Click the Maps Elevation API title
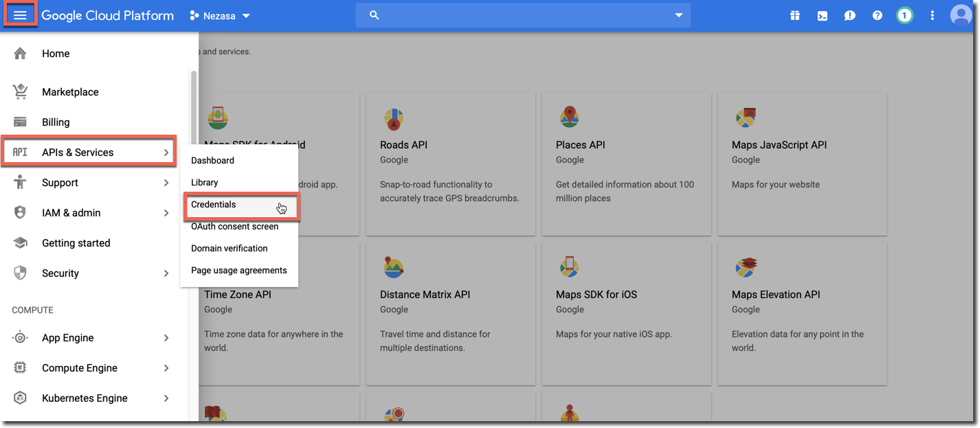The height and width of the screenshot is (428, 980). (x=776, y=295)
